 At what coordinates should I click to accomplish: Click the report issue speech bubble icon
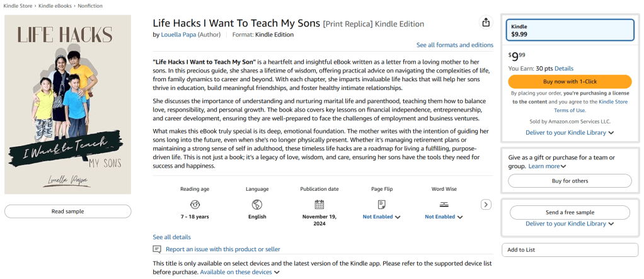tap(158, 249)
